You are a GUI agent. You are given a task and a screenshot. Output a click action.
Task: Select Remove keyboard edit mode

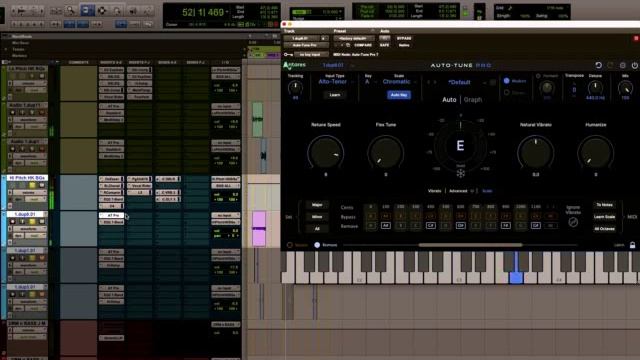tap(317, 245)
